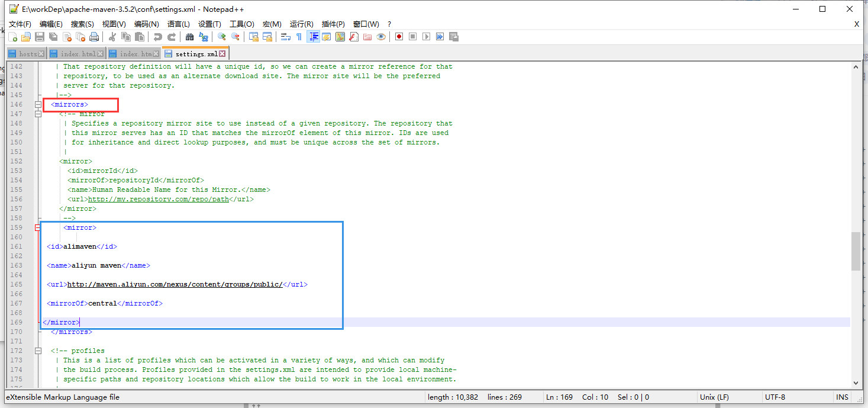Click the Close All toolbar icon
The height and width of the screenshot is (408, 868).
pyautogui.click(x=80, y=37)
